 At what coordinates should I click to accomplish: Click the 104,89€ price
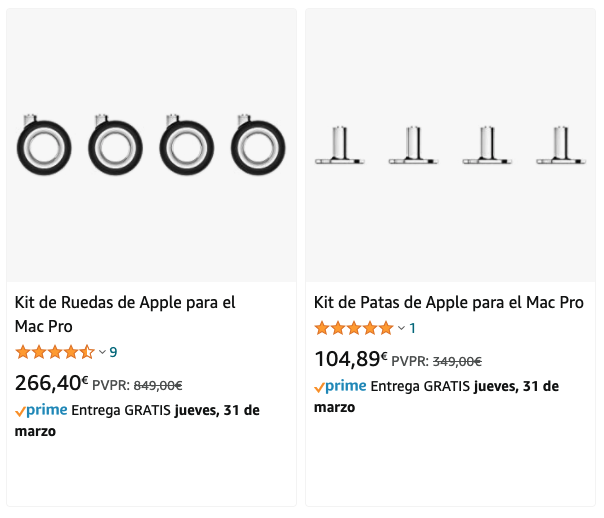[350, 359]
